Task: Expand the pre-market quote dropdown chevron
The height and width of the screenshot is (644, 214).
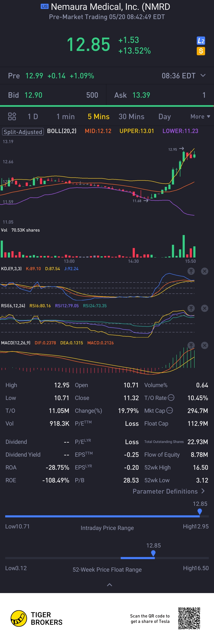Action: tap(203, 75)
